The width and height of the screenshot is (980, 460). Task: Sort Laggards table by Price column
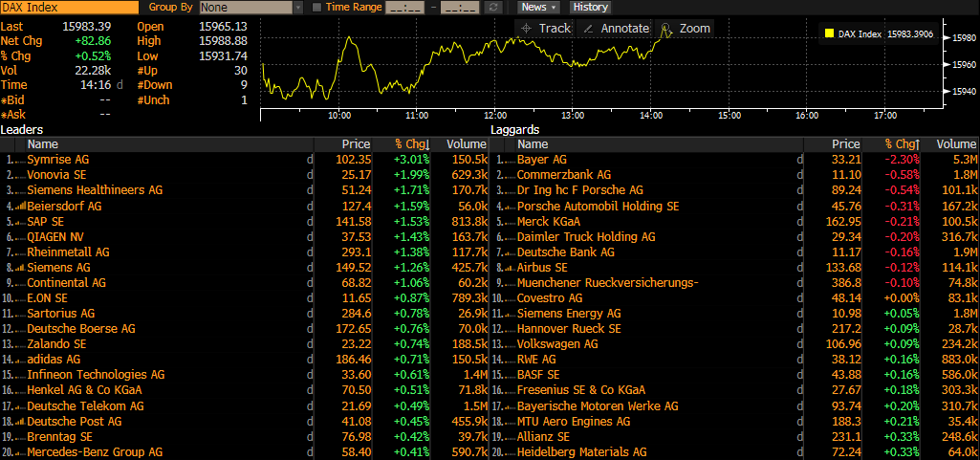tap(844, 143)
